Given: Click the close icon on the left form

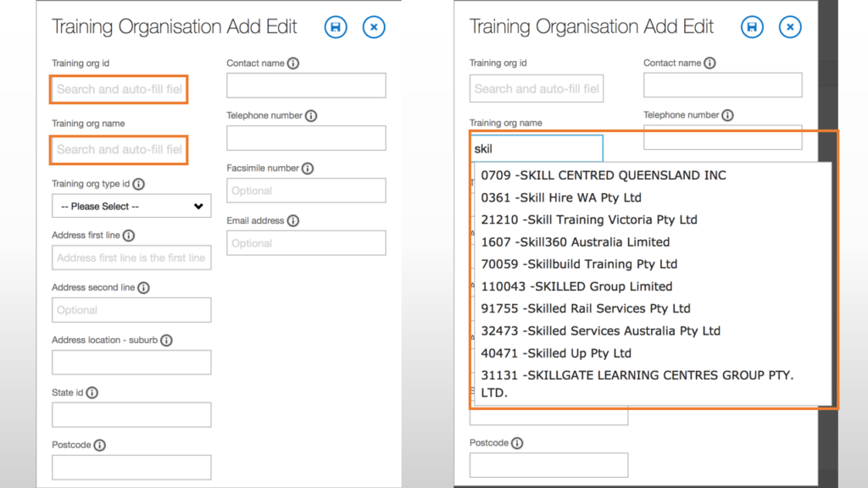Looking at the screenshot, I should (374, 27).
